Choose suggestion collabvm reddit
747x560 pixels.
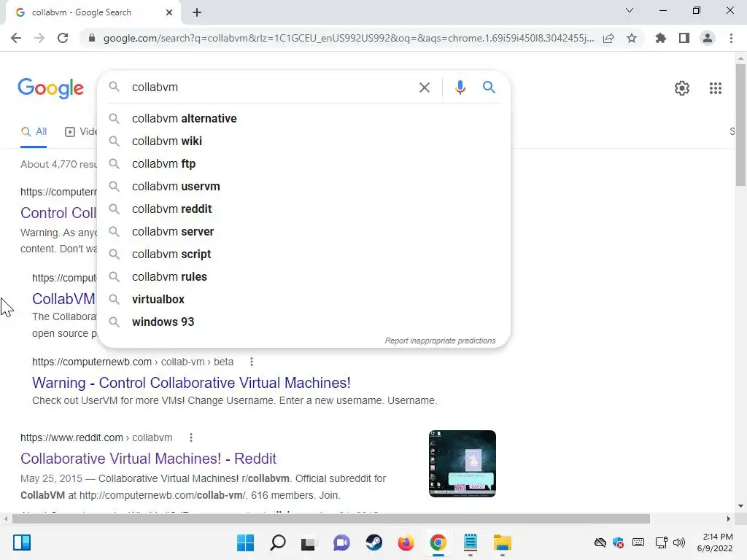[304, 209]
